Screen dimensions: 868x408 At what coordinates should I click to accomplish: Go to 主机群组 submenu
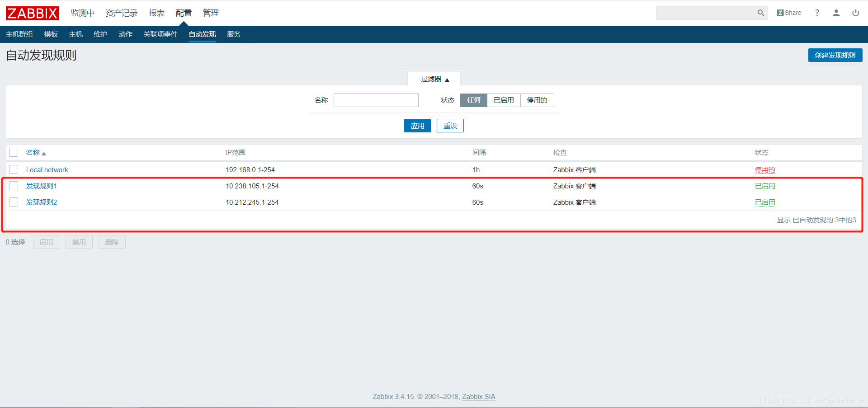(x=19, y=34)
